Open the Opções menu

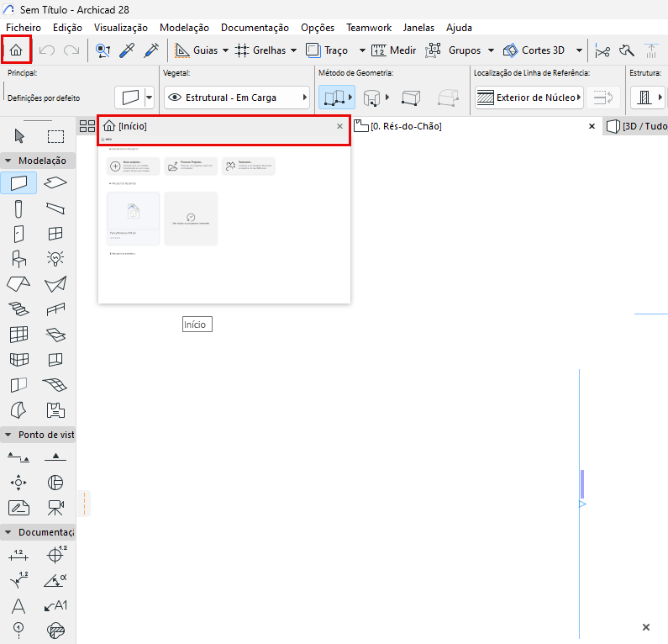coord(318,28)
